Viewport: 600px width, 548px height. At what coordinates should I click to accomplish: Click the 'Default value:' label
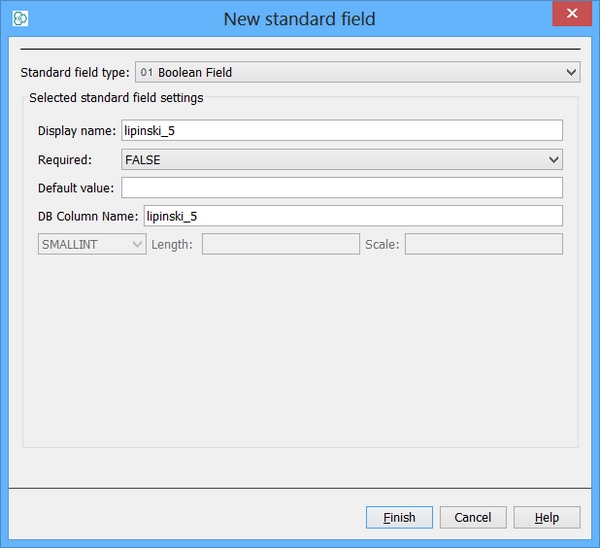coord(76,188)
